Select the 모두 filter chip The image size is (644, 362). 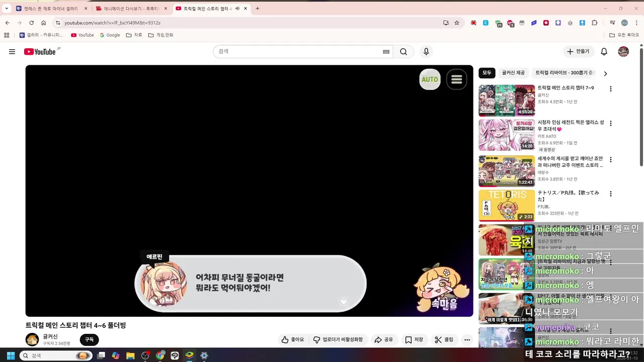[x=487, y=73]
